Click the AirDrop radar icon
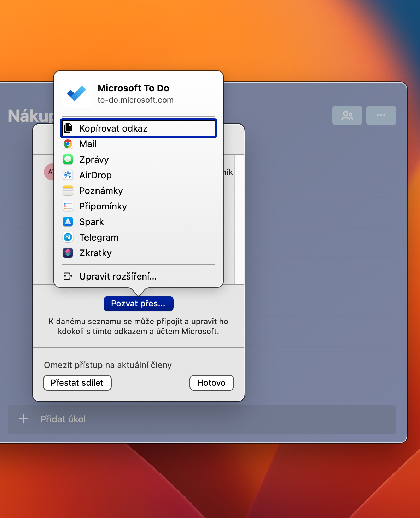This screenshot has width=420, height=518. (68, 175)
